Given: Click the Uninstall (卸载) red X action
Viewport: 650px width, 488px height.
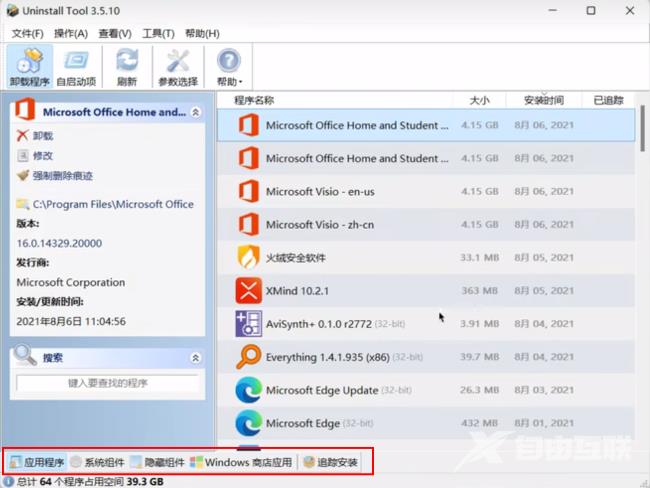Looking at the screenshot, I should click(x=35, y=136).
